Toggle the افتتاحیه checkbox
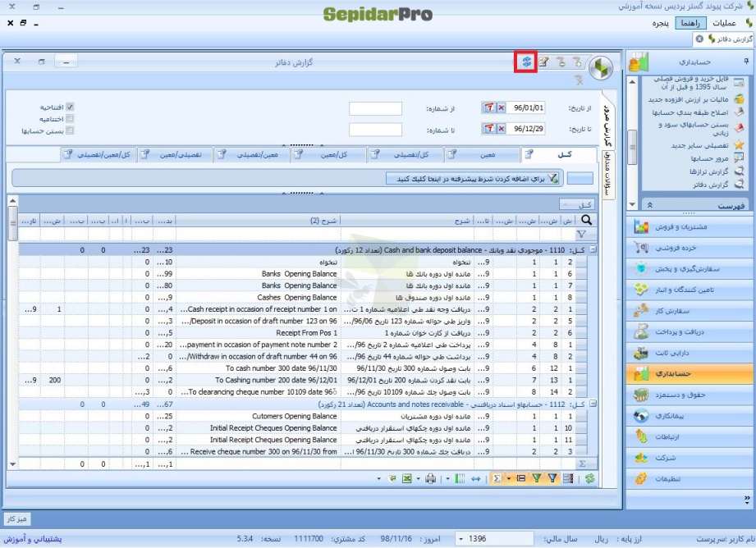This screenshot has width=756, height=548. tap(70, 107)
